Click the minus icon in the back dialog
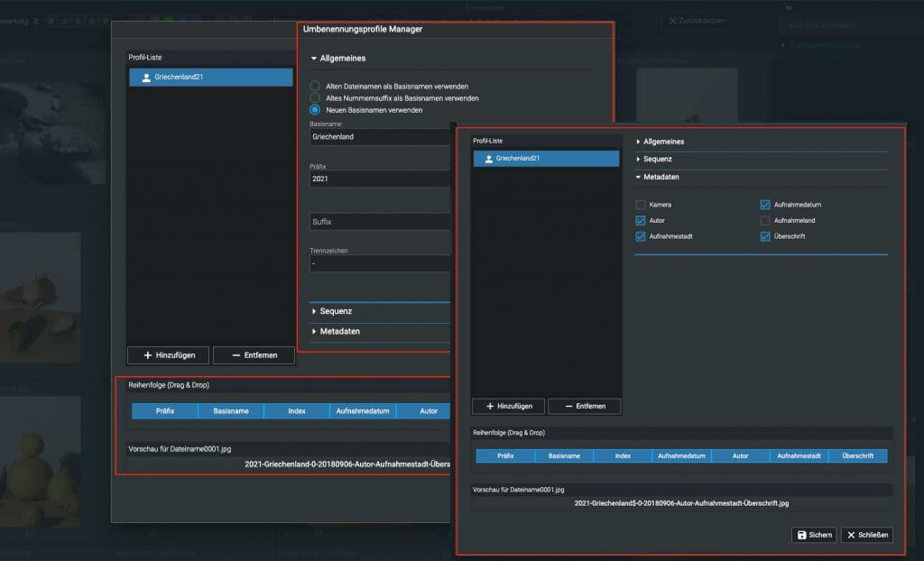Screen dimensions: 924x561 (236, 355)
